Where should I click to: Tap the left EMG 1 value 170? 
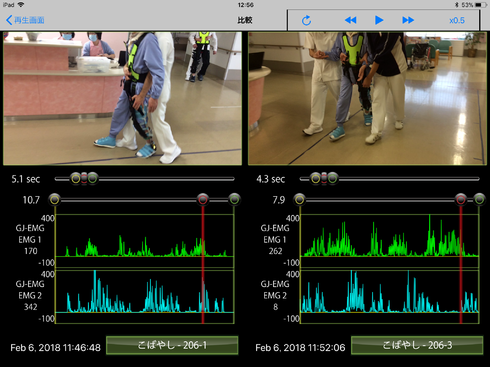click(31, 251)
